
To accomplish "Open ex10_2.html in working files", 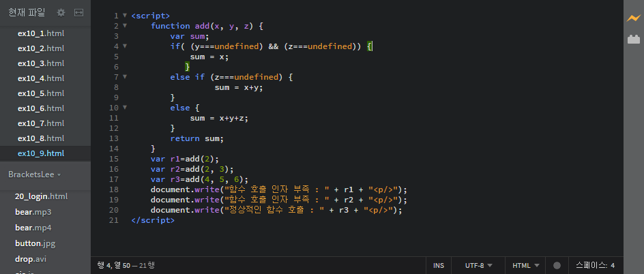I will (41, 48).
